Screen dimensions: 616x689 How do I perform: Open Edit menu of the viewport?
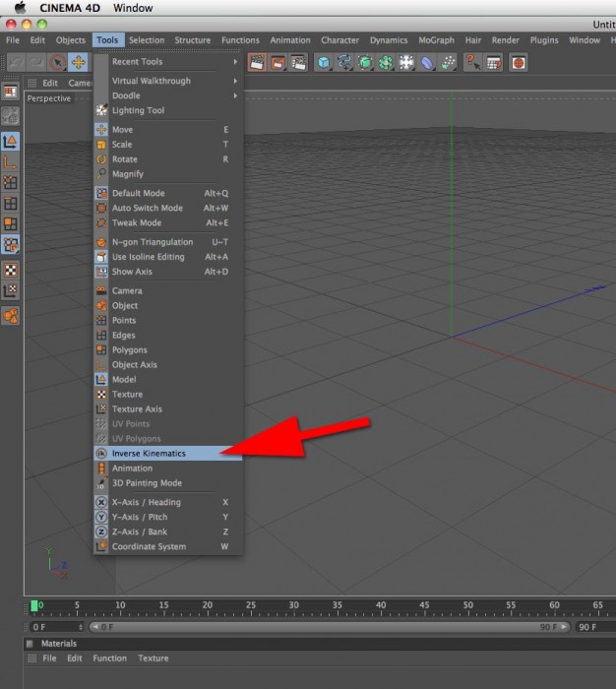(x=49, y=83)
